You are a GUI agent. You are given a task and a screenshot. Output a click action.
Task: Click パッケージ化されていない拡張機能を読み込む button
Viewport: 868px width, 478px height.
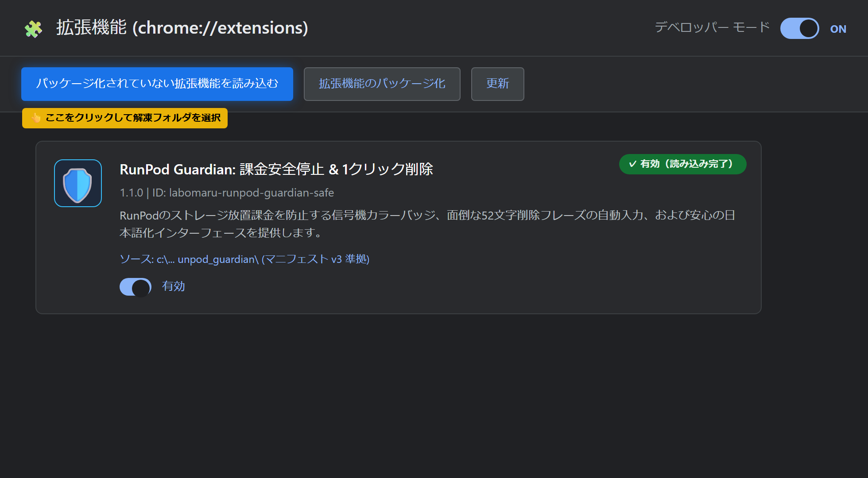(x=157, y=84)
